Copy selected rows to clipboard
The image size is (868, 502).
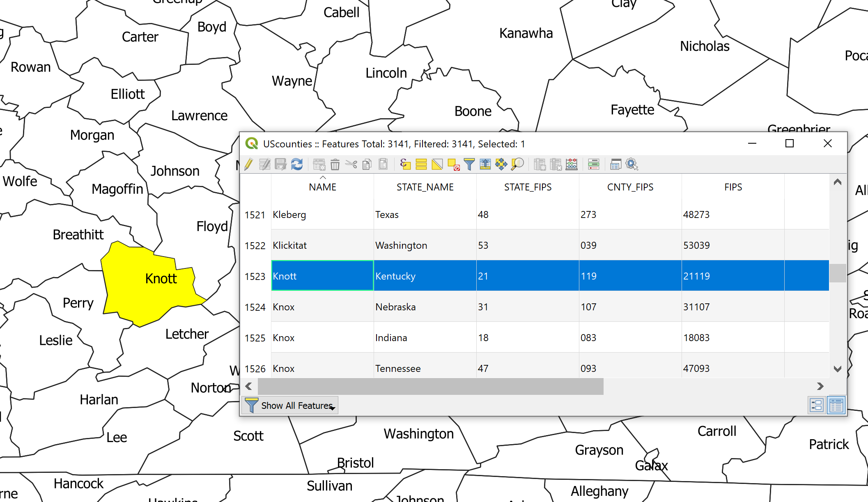[x=368, y=164]
